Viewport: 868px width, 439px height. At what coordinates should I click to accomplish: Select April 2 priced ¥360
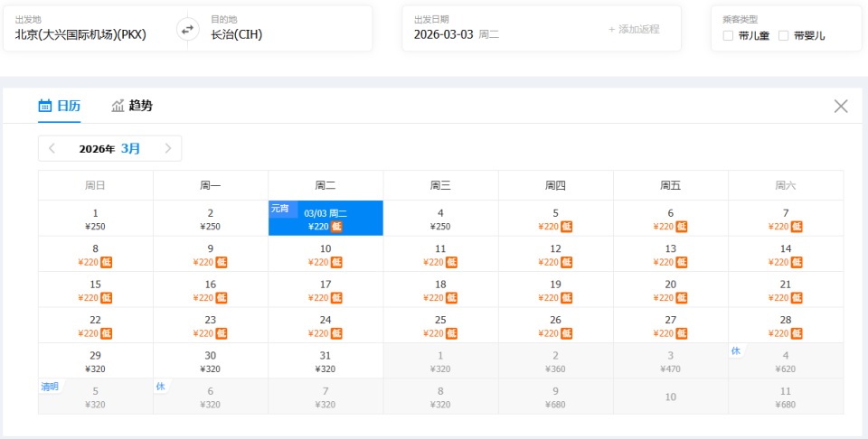(556, 361)
